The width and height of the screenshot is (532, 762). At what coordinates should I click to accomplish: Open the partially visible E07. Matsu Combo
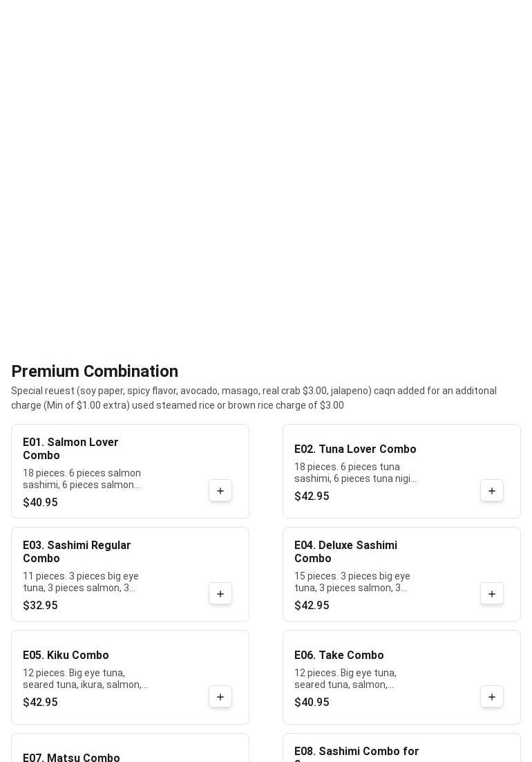tap(130, 747)
